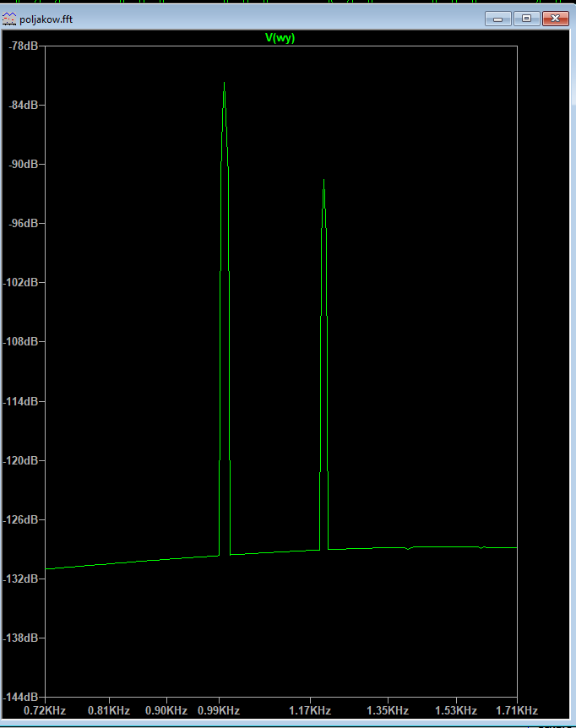
Task: Select the 0.99KHz frequency axis label
Action: (x=219, y=710)
